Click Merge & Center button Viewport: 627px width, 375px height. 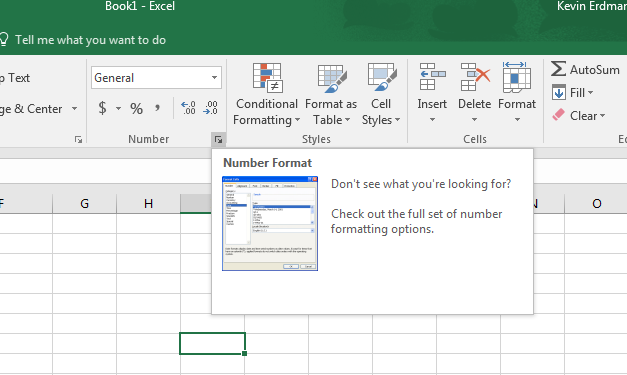(x=31, y=109)
